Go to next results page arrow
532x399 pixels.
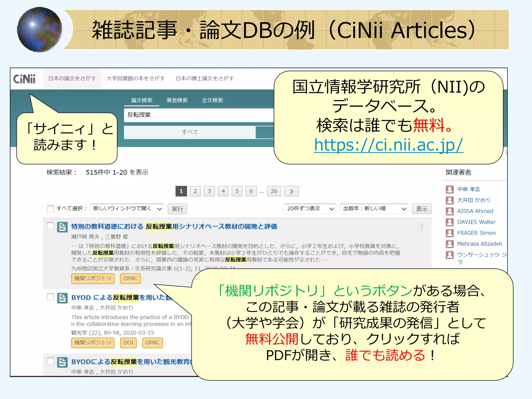pyautogui.click(x=291, y=191)
